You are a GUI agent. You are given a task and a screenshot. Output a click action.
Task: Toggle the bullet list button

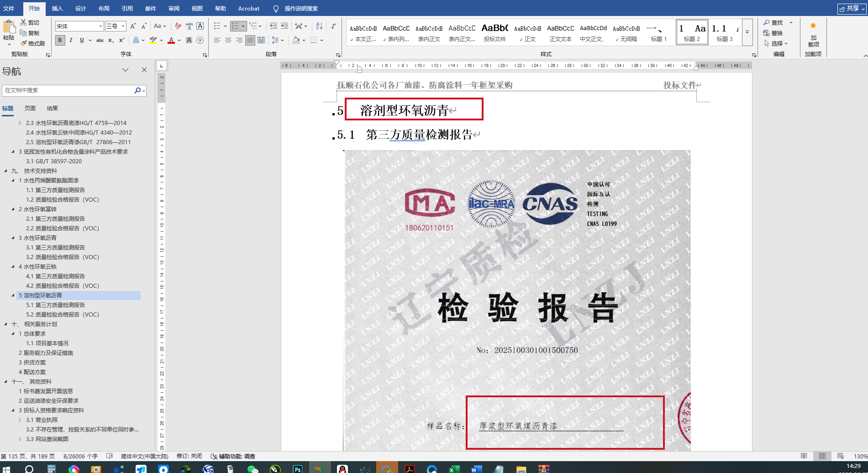tap(217, 26)
